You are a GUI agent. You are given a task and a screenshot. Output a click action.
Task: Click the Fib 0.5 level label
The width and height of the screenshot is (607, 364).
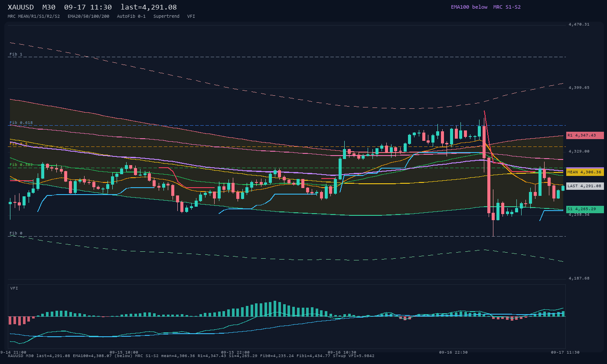(x=19, y=144)
